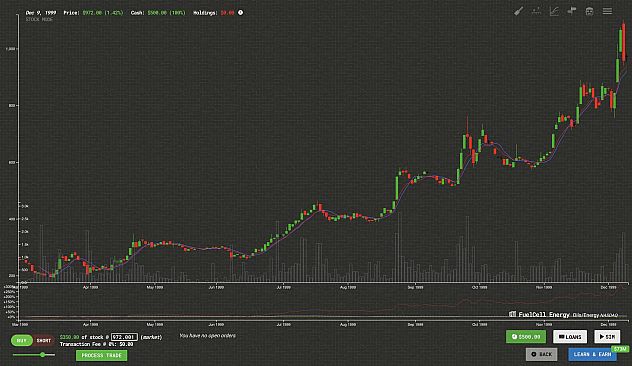The width and height of the screenshot is (632, 366).
Task: Click 'You have no open orders' text
Action: 208,335
